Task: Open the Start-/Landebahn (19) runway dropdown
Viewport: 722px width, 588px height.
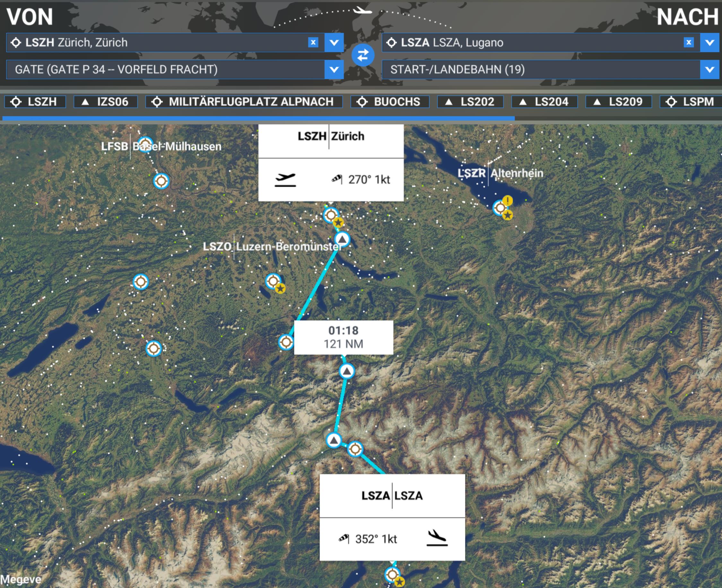Action: coord(551,69)
